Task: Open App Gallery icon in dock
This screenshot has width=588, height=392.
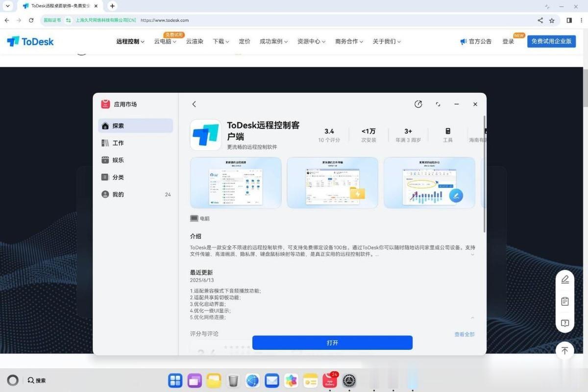Action: click(x=330, y=380)
